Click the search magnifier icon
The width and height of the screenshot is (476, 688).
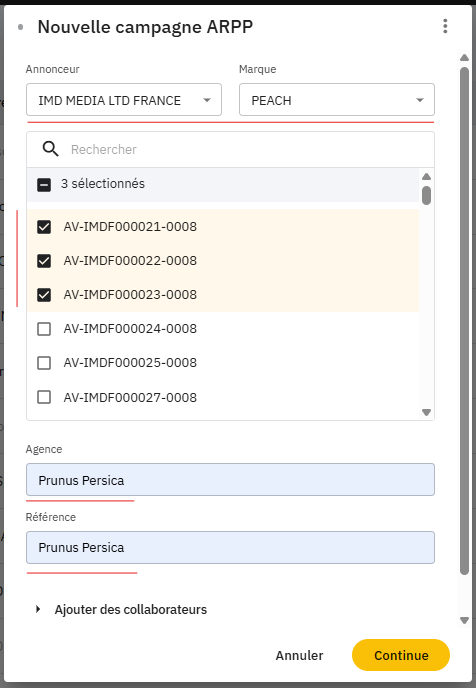(50, 149)
